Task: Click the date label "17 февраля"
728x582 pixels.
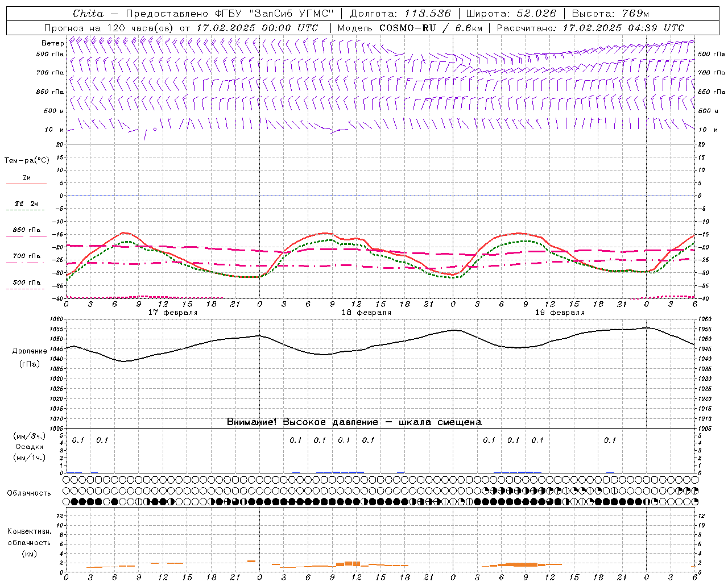Action: (x=173, y=313)
